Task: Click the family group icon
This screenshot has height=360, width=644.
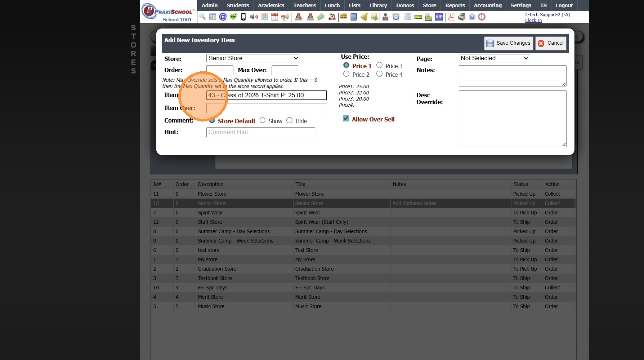Action: coord(332,17)
